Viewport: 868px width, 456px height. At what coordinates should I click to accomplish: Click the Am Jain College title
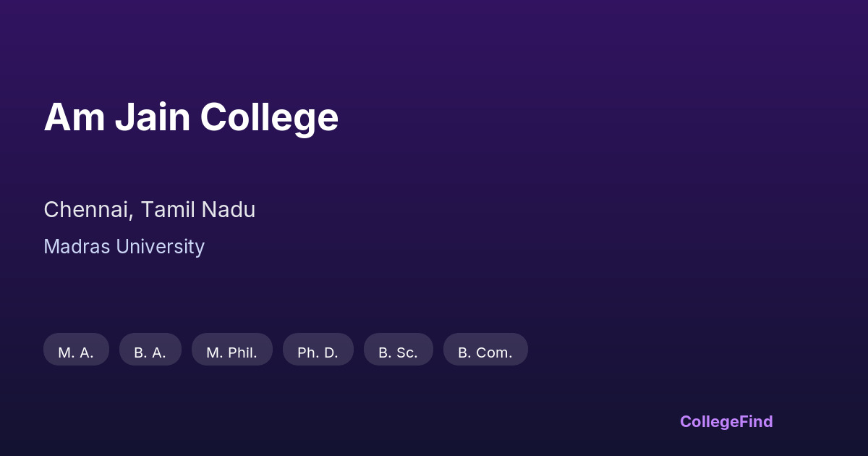pyautogui.click(x=191, y=117)
